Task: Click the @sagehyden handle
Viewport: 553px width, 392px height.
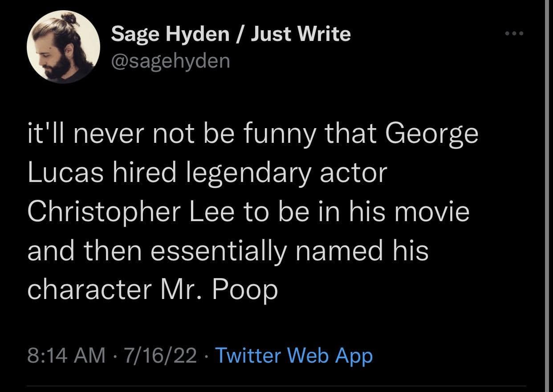Action: coord(171,61)
